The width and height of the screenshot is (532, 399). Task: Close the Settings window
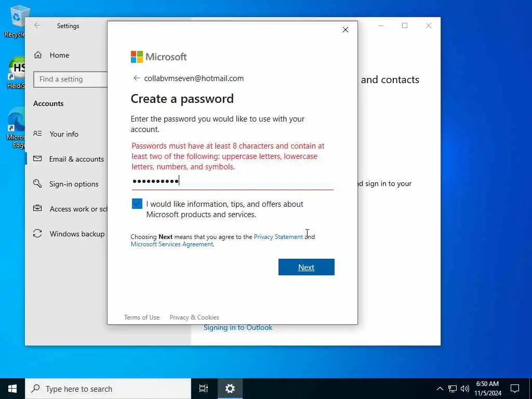pyautogui.click(x=429, y=26)
